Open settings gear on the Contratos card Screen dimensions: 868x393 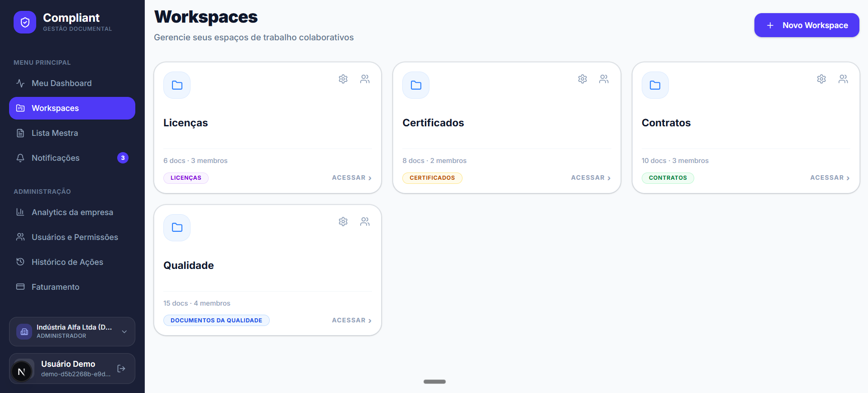821,79
